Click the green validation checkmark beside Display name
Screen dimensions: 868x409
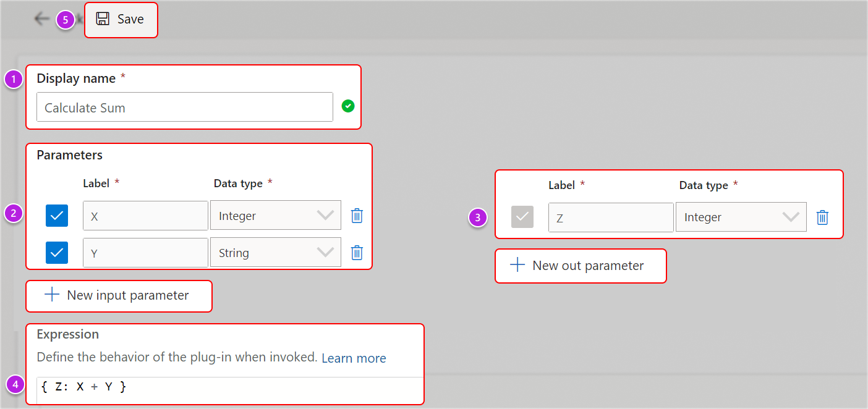(347, 106)
